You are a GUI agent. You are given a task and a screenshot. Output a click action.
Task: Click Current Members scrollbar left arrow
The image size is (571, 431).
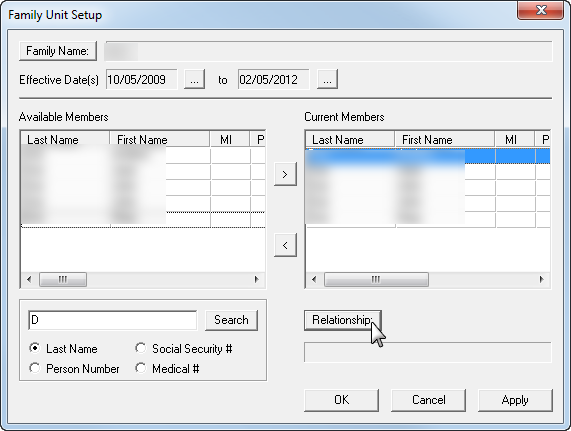click(314, 279)
